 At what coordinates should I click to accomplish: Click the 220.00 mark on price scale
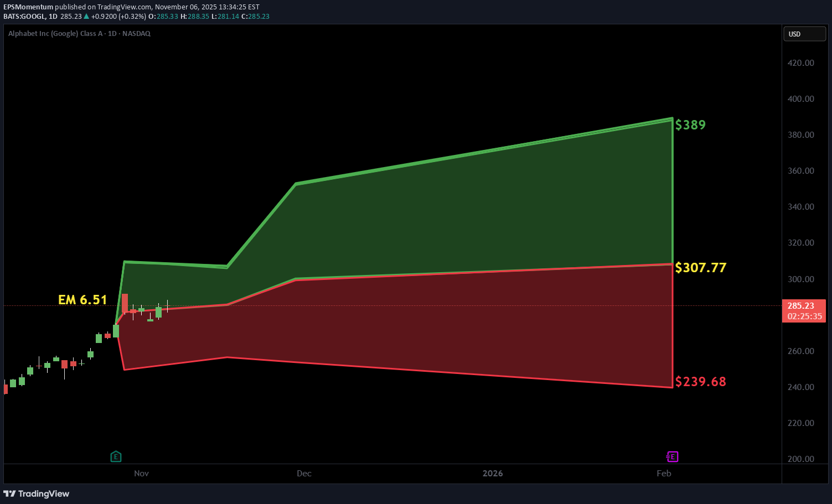click(800, 423)
